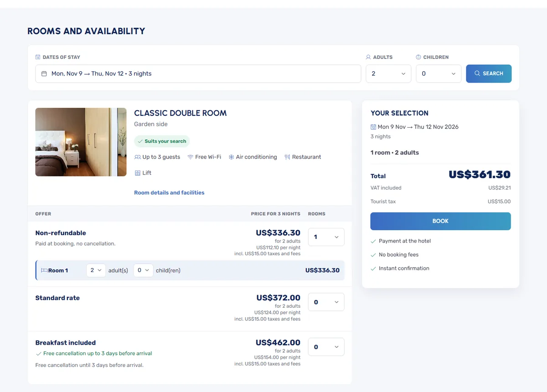Click the US$361.30 total amount
This screenshot has width=547, height=392.
[480, 175]
